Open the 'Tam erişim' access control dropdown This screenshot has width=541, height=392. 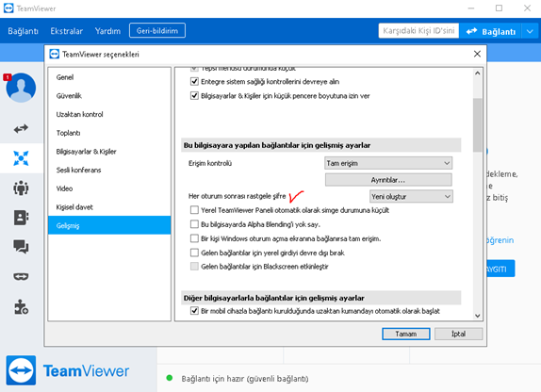pos(388,163)
